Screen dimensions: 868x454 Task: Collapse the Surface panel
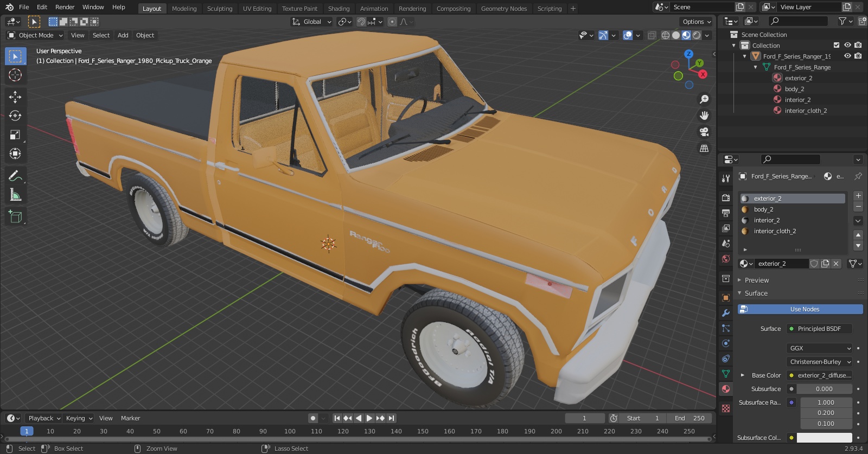pos(755,293)
